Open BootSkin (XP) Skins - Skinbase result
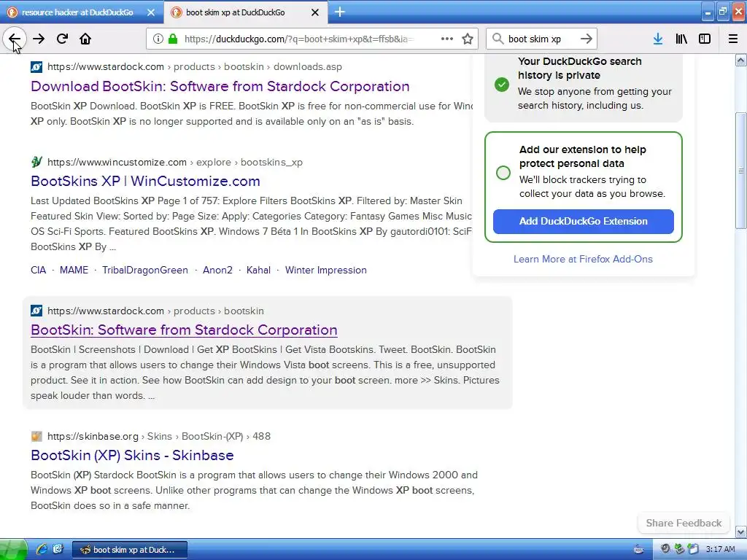This screenshot has height=560, width=747. pyautogui.click(x=132, y=455)
